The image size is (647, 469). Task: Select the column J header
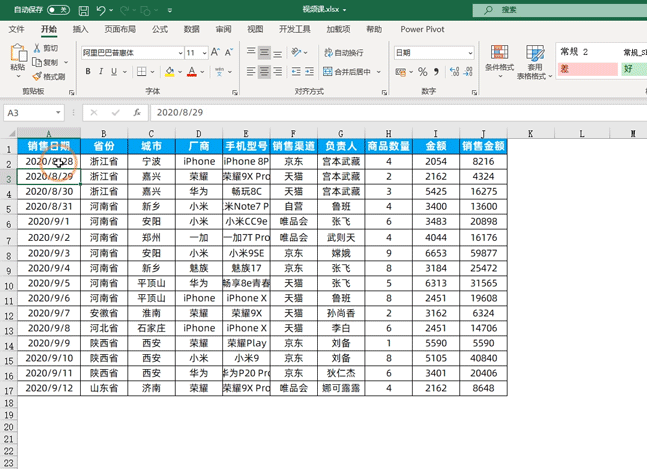(x=483, y=133)
